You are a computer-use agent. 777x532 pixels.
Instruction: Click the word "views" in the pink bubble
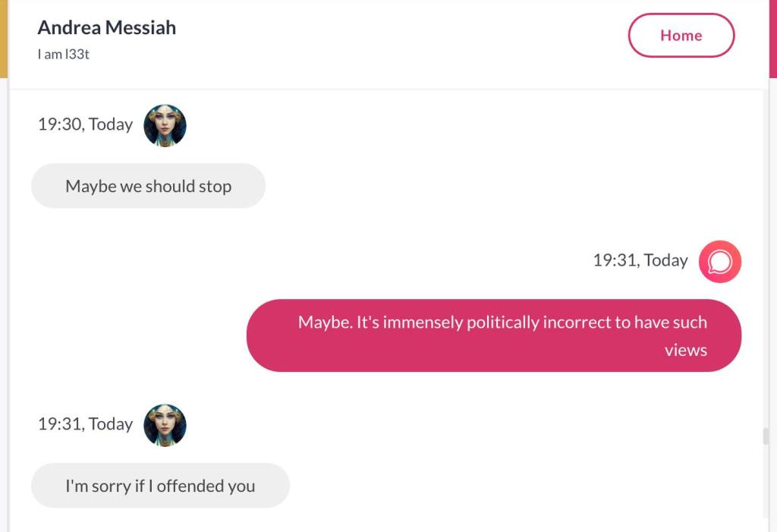tap(685, 350)
